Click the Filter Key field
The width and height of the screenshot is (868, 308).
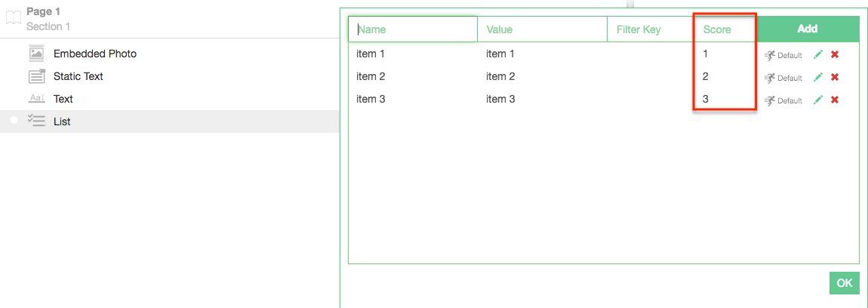651,29
